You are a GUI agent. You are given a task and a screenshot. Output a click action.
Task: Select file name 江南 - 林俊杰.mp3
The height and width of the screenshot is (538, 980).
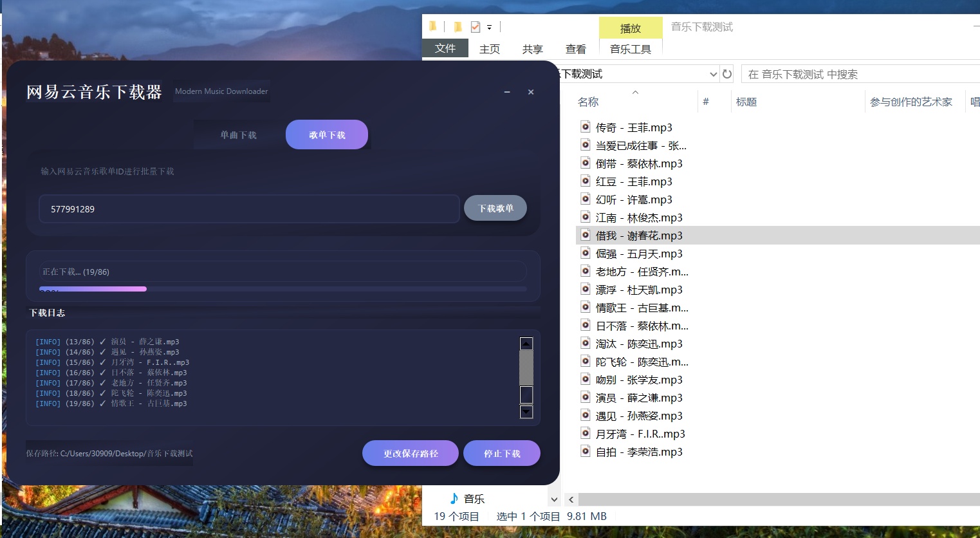click(x=639, y=218)
